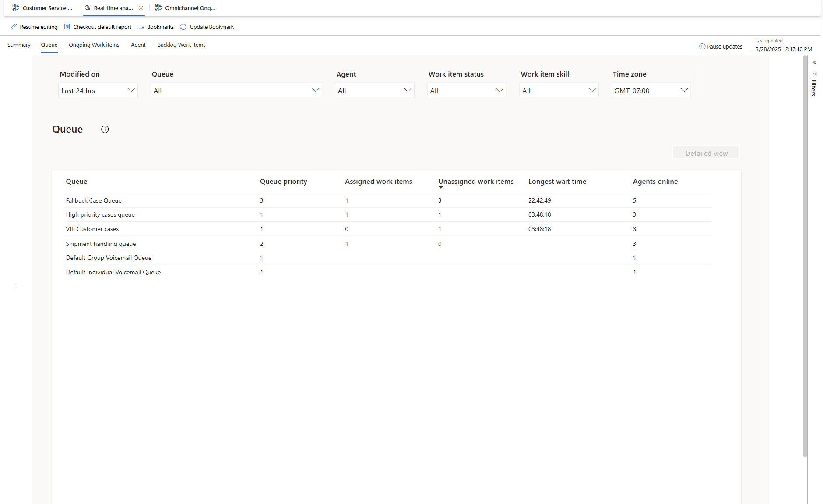
Task: Close the Real-time analytics tab
Action: click(x=141, y=8)
